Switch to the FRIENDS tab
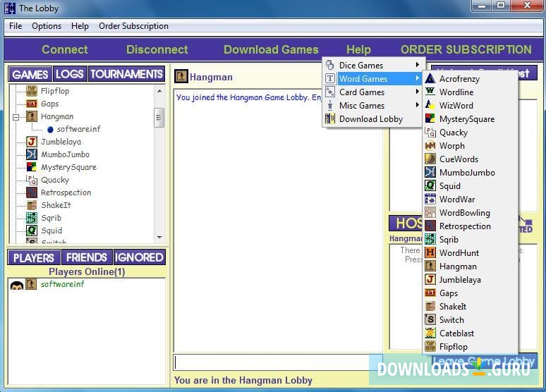 coord(87,257)
